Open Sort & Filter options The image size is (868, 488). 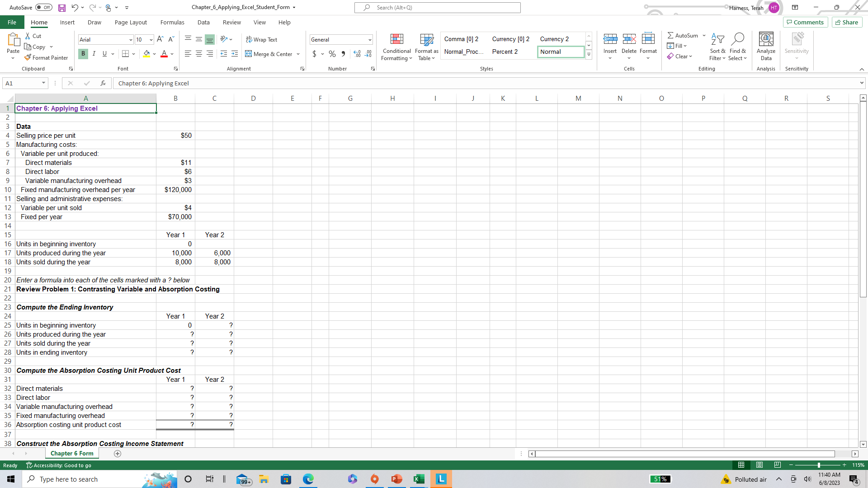718,47
